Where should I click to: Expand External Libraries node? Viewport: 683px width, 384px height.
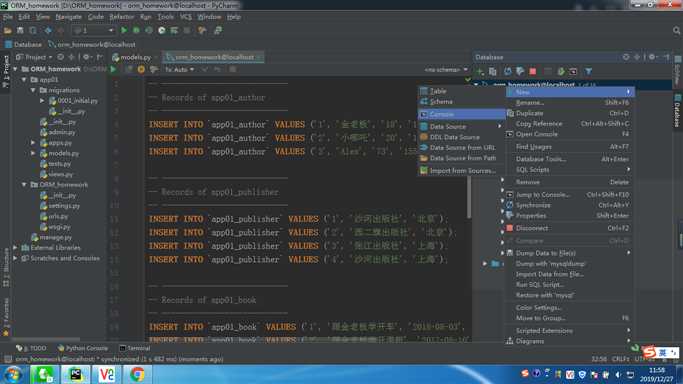[16, 248]
